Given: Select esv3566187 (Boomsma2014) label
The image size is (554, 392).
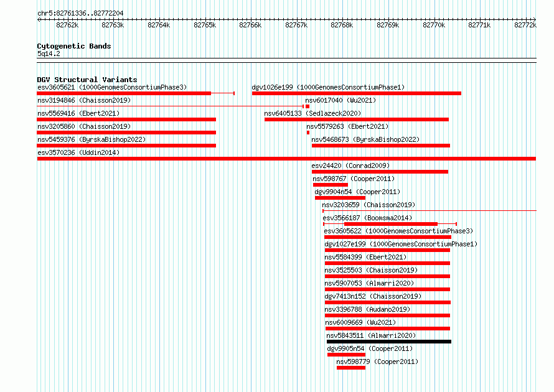Looking at the screenshot, I should point(367,218).
